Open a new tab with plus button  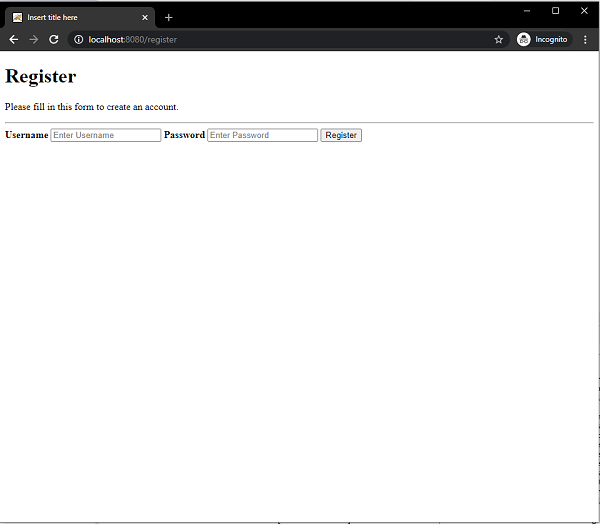tap(169, 17)
